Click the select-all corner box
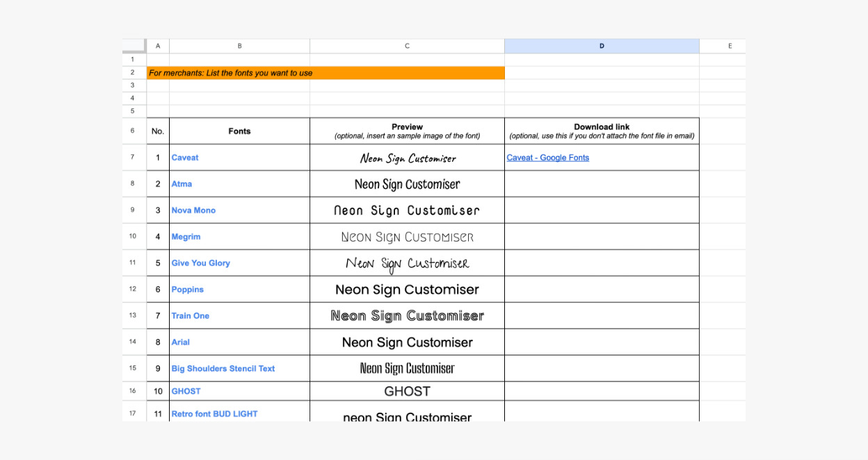 134,46
